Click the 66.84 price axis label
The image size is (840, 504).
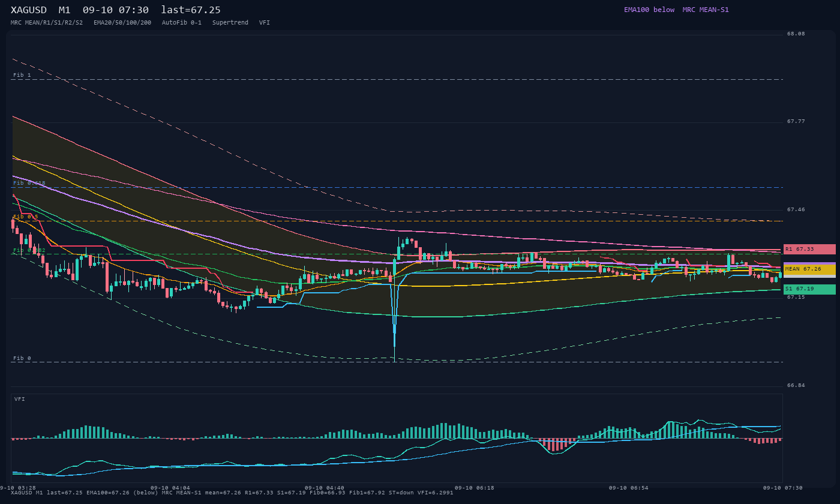click(796, 385)
